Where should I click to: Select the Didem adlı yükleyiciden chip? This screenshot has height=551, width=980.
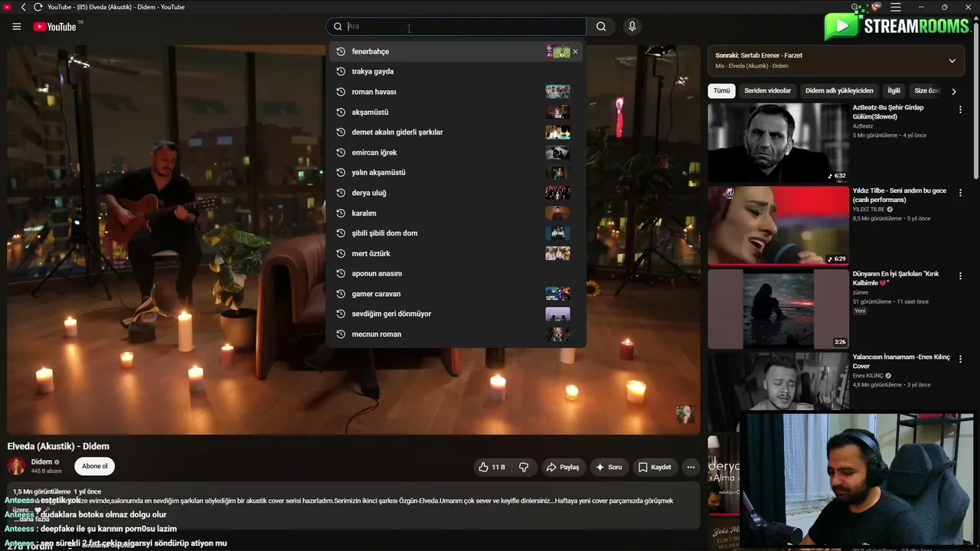click(x=839, y=90)
